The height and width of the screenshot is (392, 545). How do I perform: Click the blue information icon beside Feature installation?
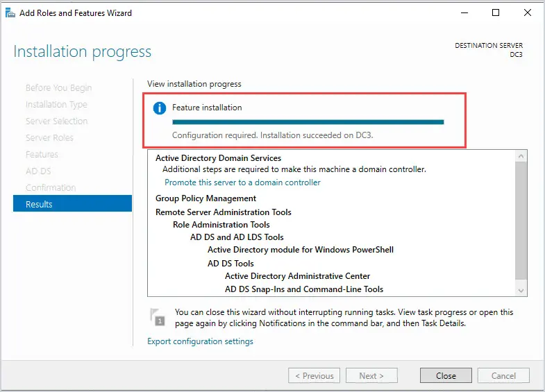coord(160,108)
